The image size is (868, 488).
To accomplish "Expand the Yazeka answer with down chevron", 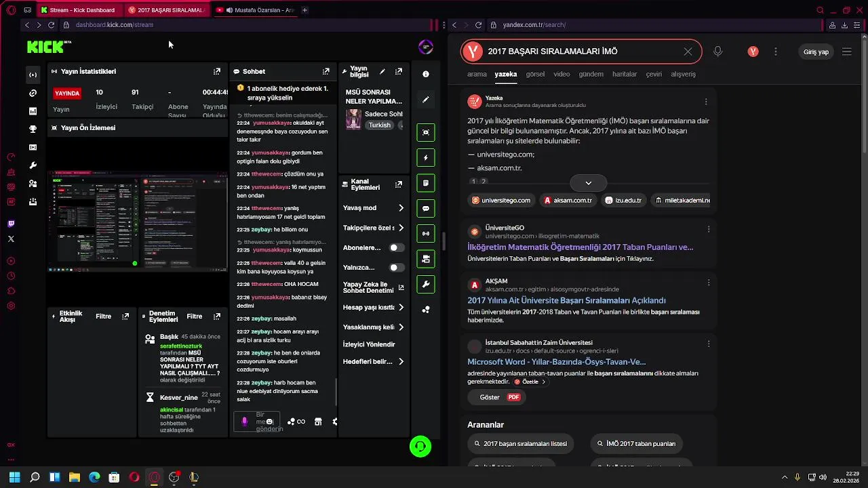I will pos(588,183).
